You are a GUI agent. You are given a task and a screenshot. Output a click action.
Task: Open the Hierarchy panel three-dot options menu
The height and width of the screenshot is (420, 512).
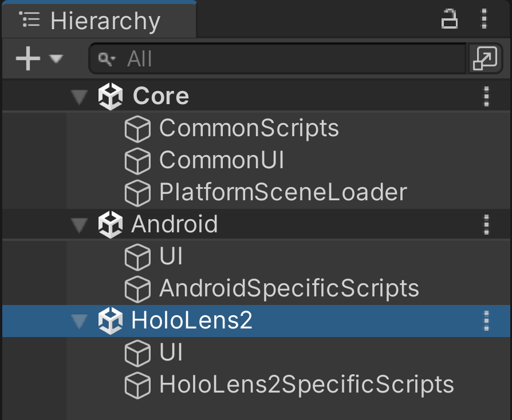point(485,19)
